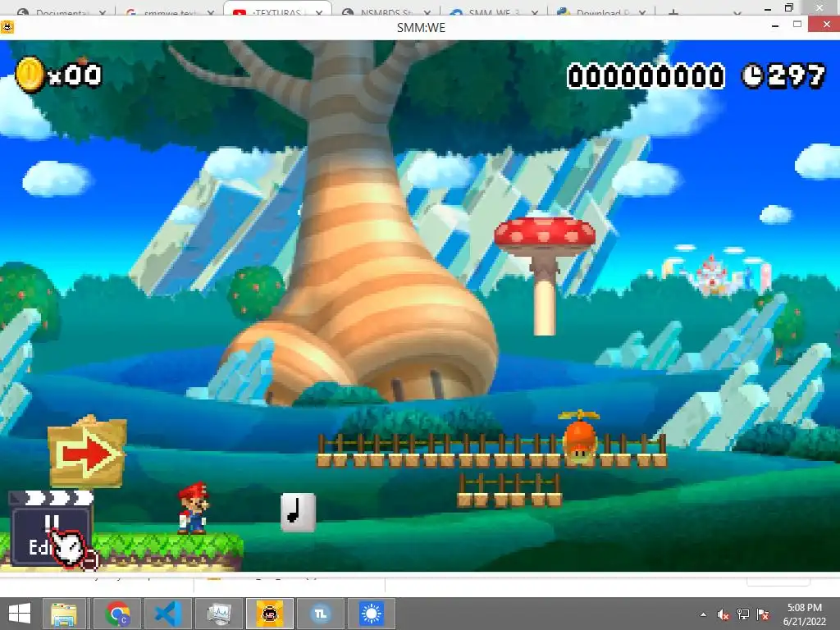Viewport: 840px width, 630px height.
Task: Click the music note block
Action: coord(298,512)
